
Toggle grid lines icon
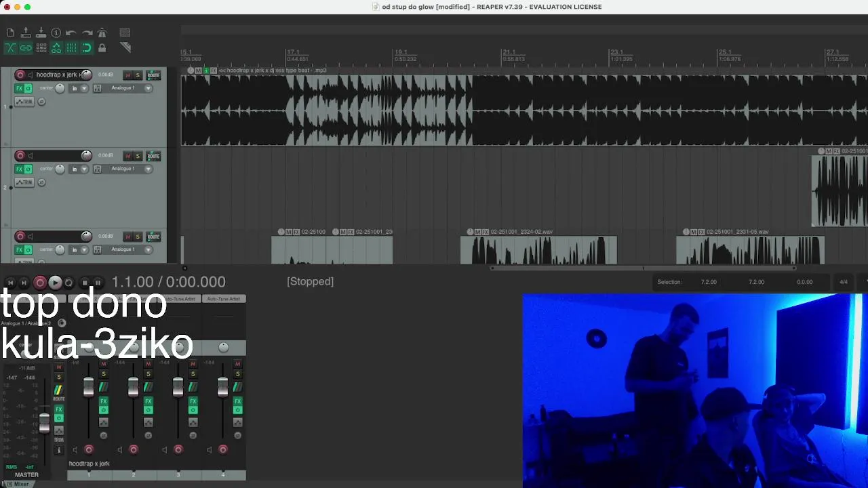coord(71,48)
